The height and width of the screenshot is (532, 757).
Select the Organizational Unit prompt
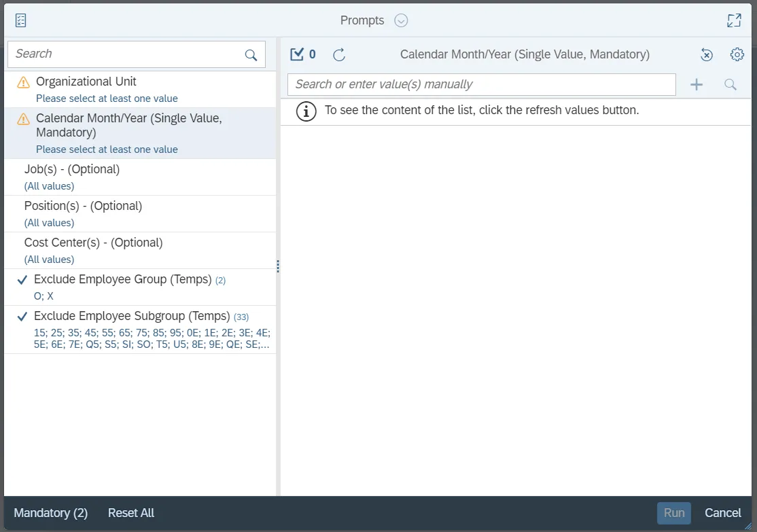[86, 82]
